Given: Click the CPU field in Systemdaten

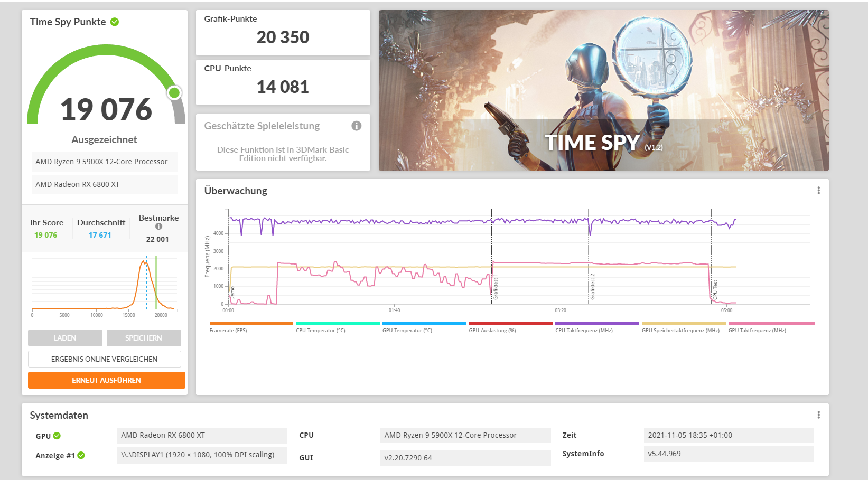Looking at the screenshot, I should tap(465, 436).
